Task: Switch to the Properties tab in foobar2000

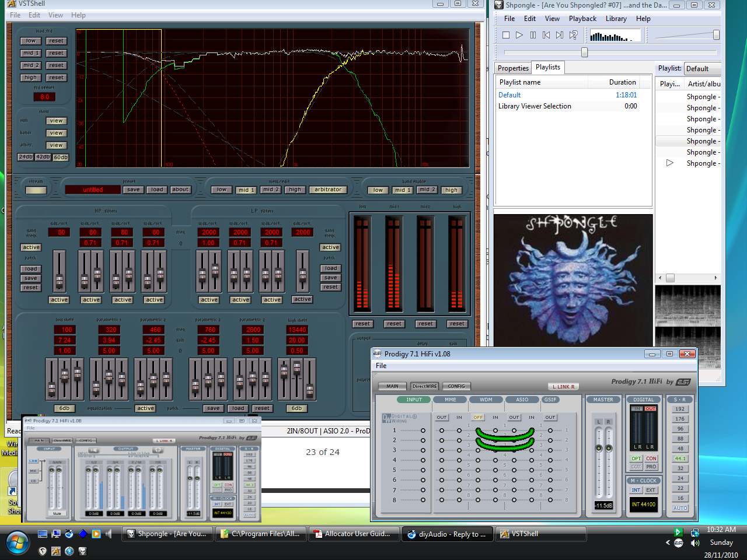Action: click(513, 68)
